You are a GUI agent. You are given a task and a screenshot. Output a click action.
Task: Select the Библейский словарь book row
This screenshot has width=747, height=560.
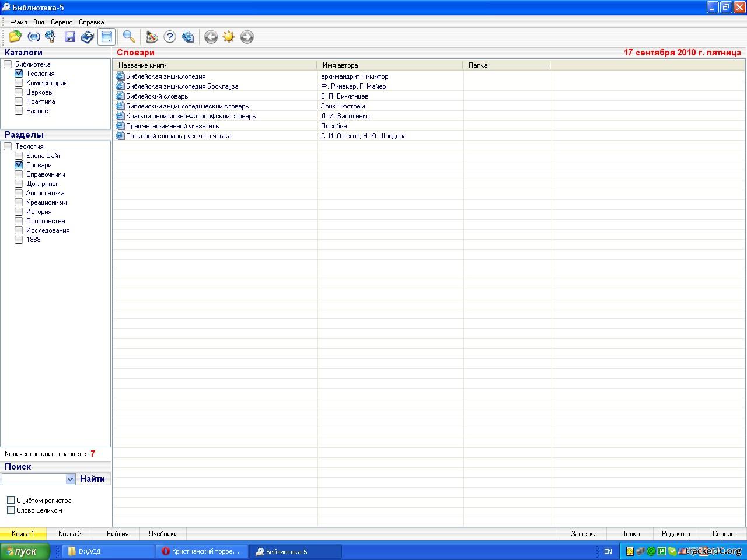157,96
